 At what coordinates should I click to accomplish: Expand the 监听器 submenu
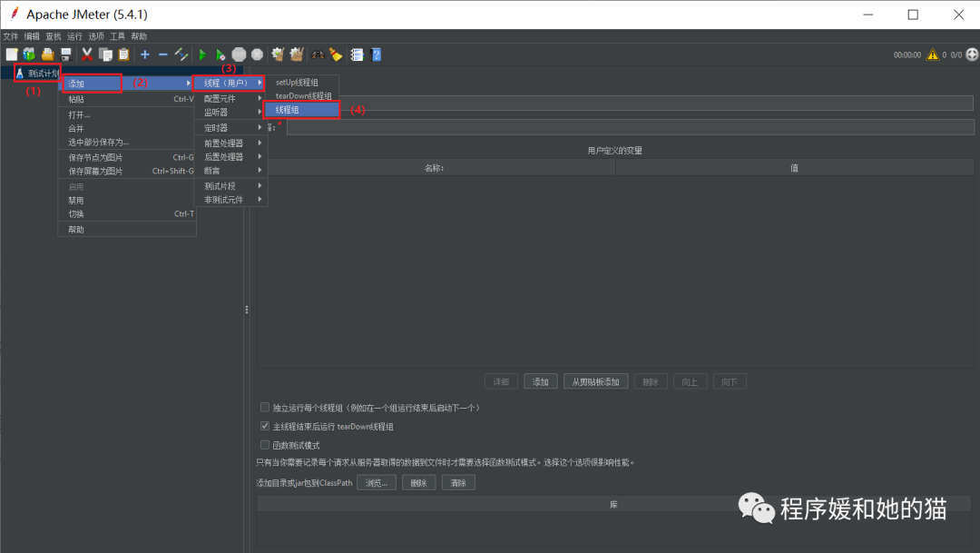click(230, 112)
